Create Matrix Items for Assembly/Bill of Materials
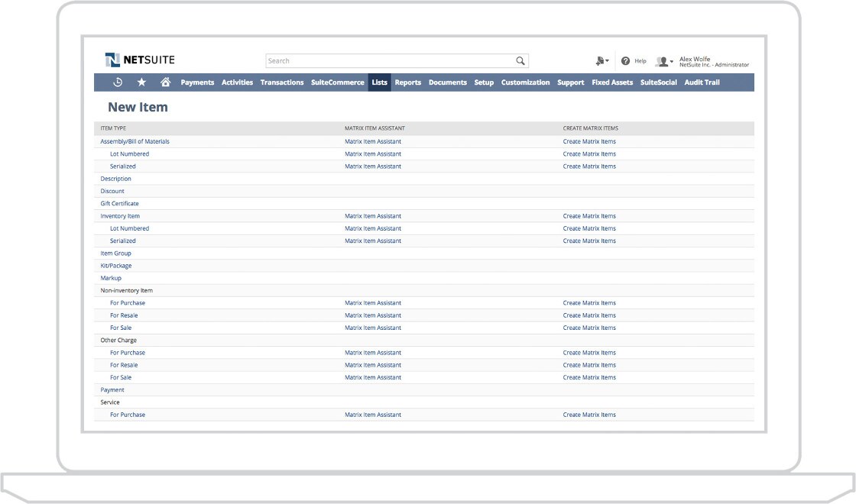 click(x=589, y=141)
